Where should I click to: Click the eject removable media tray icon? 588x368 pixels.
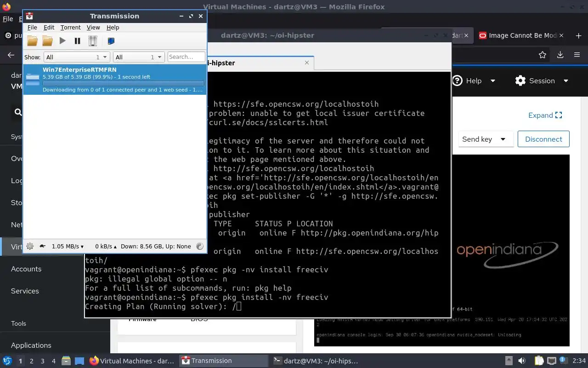coord(509,361)
